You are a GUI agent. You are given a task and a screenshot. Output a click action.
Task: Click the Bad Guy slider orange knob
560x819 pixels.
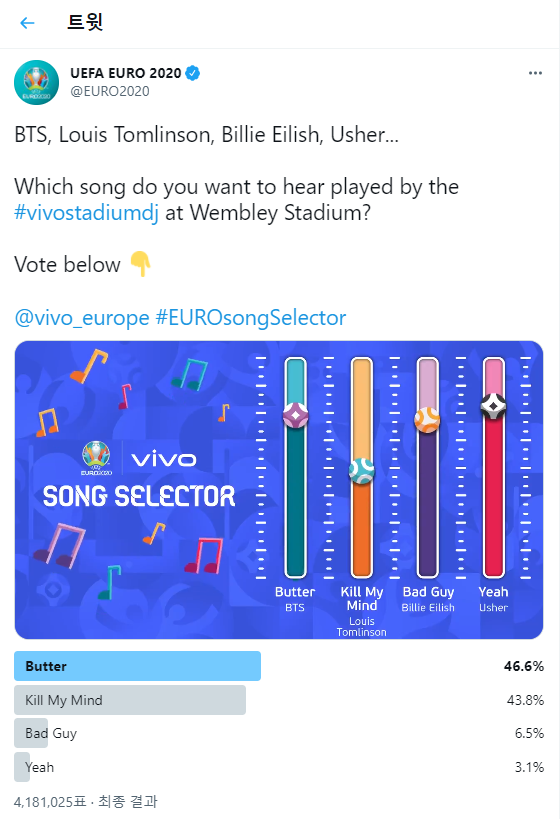[x=427, y=419]
